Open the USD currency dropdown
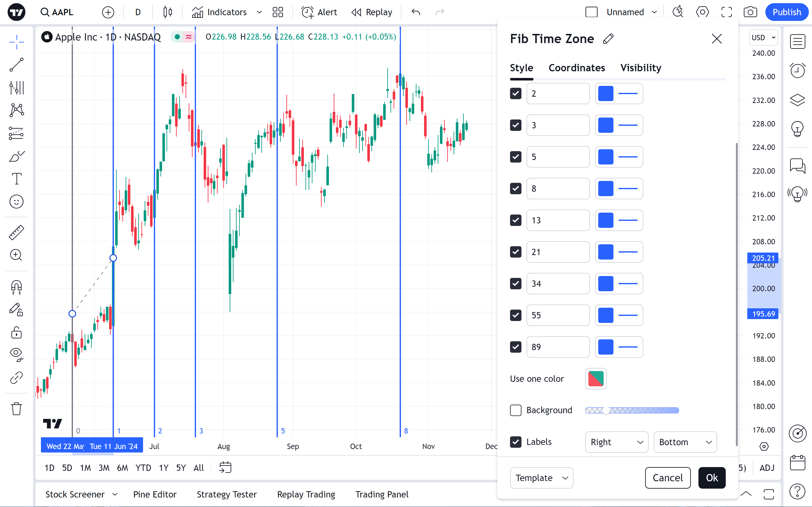The height and width of the screenshot is (507, 812). pyautogui.click(x=763, y=38)
